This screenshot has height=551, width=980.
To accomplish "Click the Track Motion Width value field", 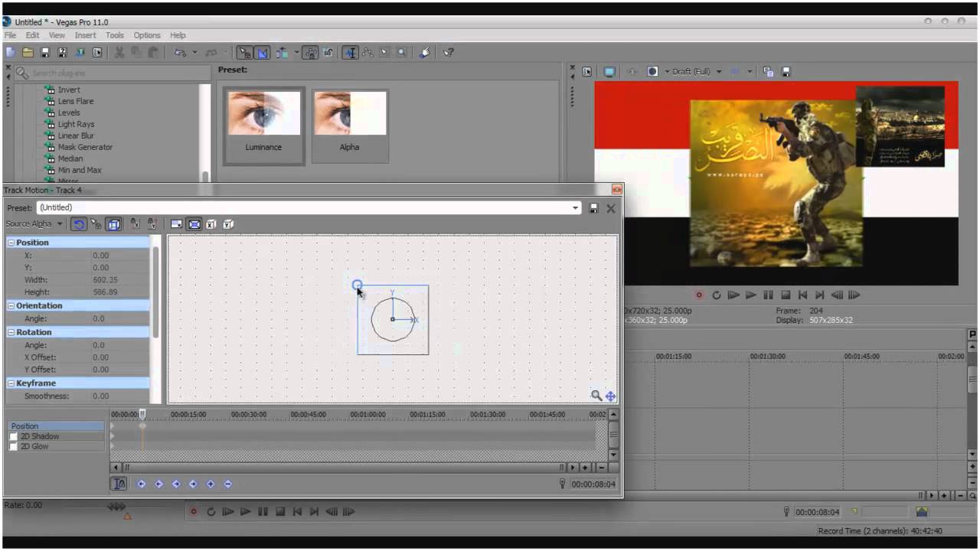I will click(x=120, y=280).
